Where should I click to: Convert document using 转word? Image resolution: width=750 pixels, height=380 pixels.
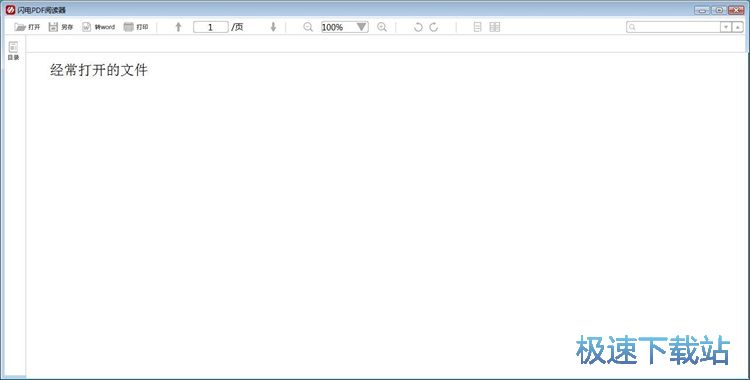pos(98,27)
